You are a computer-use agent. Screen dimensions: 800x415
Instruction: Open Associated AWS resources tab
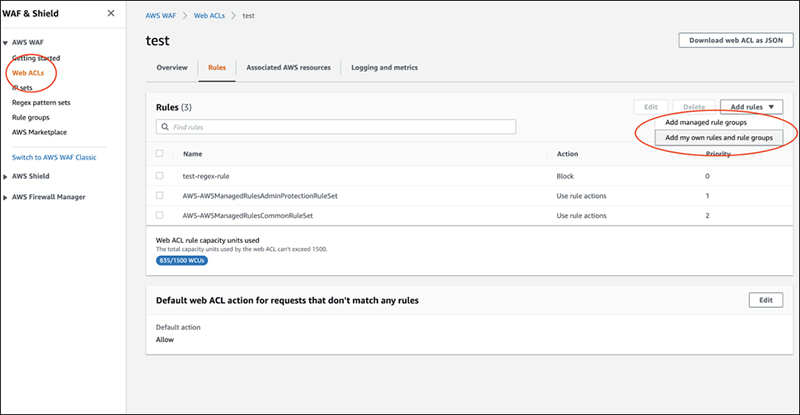[x=288, y=67]
